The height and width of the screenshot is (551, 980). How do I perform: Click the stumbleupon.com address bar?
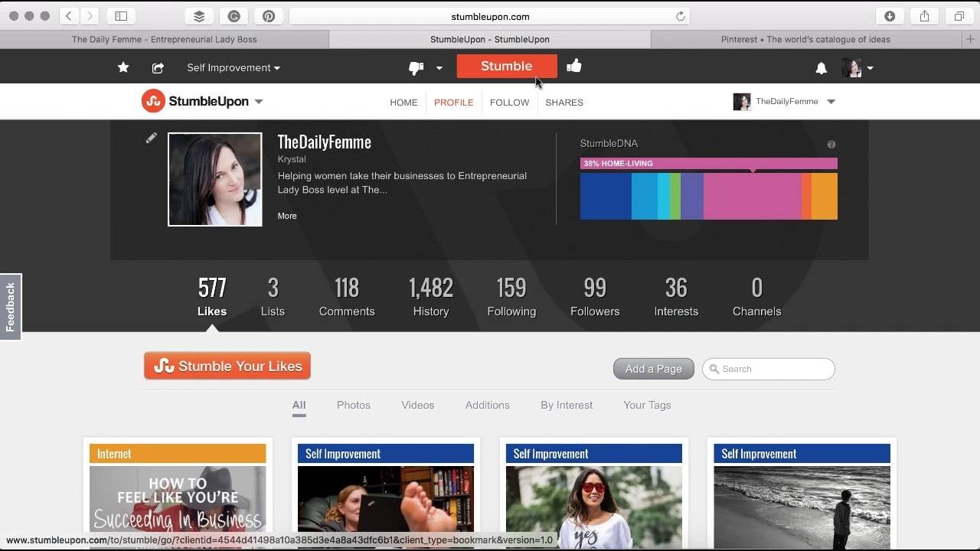tap(490, 16)
